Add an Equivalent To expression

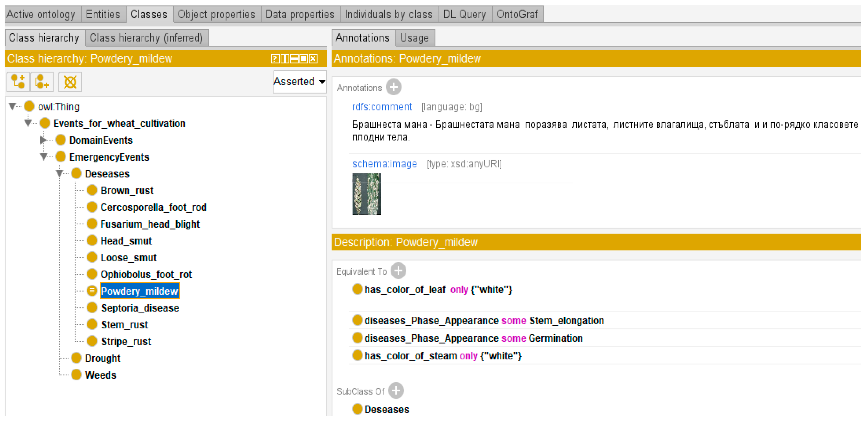(398, 271)
